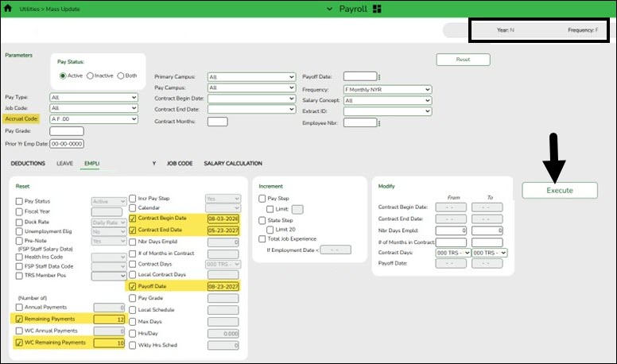617x364 pixels.
Task: Select the Both pay status option
Action: pyautogui.click(x=121, y=76)
